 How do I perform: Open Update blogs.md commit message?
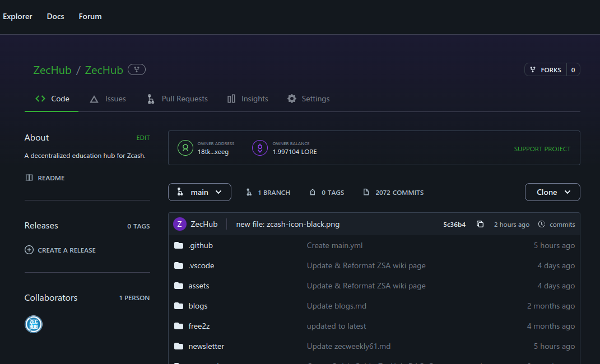pos(336,306)
